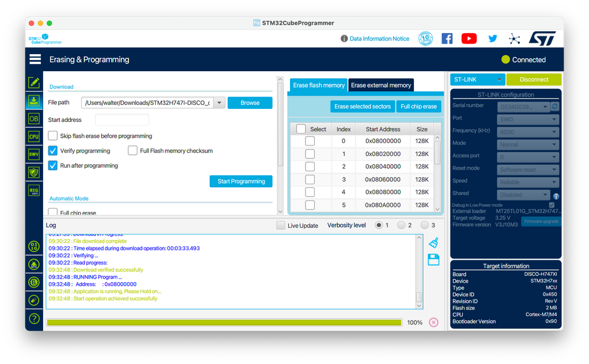Click the log panel scrollbar down arrow
This screenshot has height=364, width=589.
[x=419, y=306]
